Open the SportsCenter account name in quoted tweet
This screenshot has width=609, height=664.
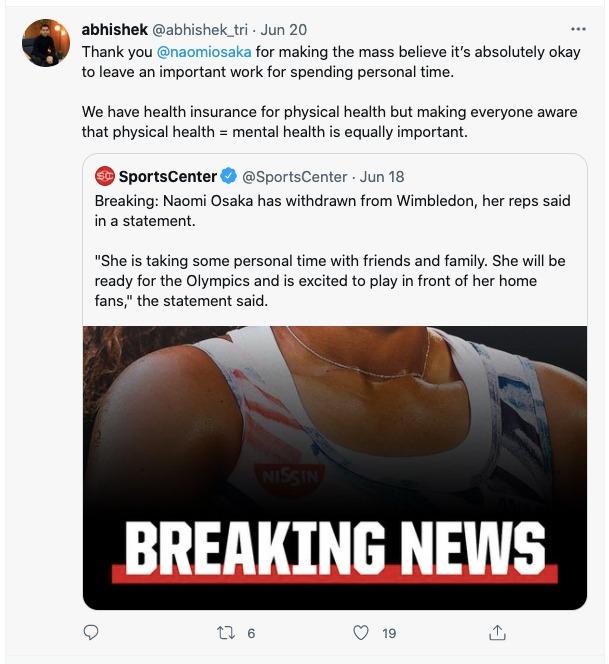click(168, 177)
